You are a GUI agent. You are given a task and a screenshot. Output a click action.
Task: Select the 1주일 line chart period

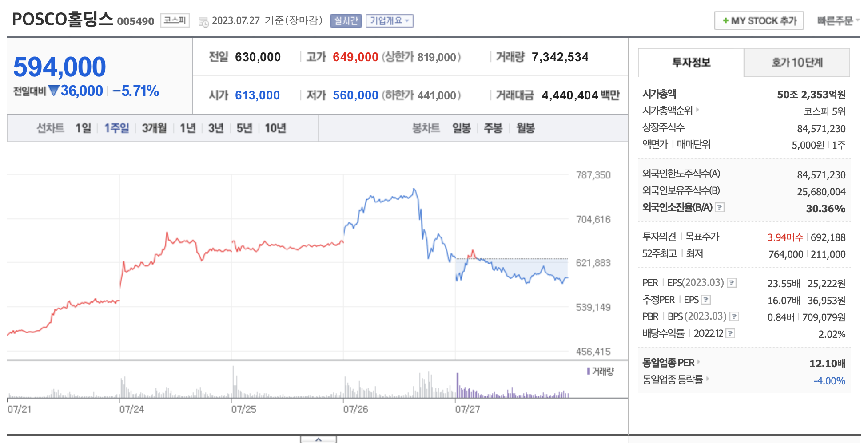(116, 128)
